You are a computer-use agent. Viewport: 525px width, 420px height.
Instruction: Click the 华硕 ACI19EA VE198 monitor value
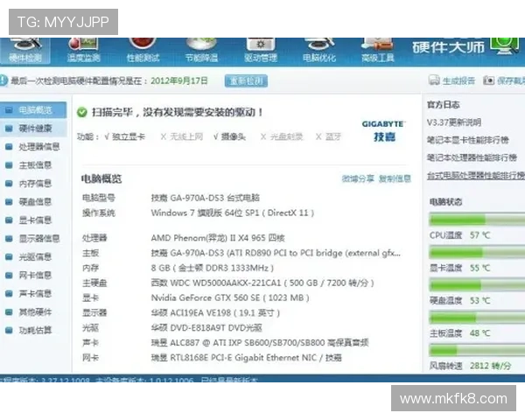pyautogui.click(x=215, y=313)
